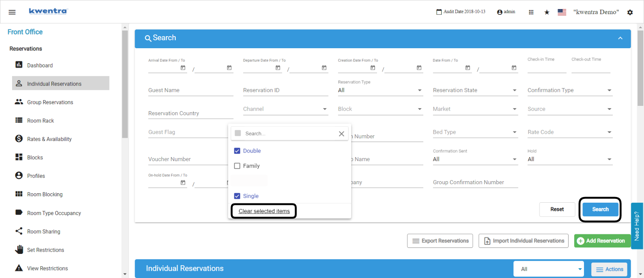This screenshot has height=278, width=644.
Task: Click the favorites star icon
Action: click(547, 12)
